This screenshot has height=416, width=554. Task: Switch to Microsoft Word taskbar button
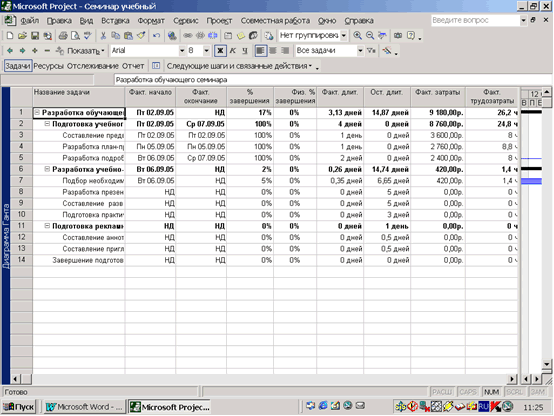pyautogui.click(x=84, y=407)
